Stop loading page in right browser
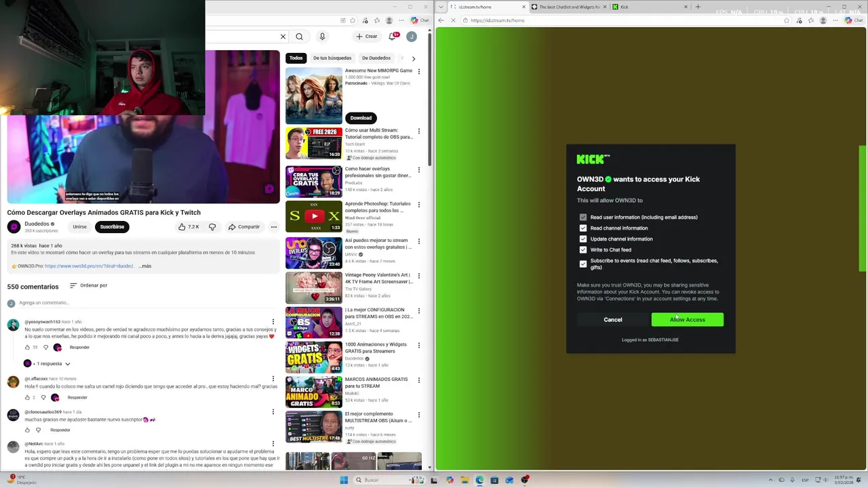The height and width of the screenshot is (488, 868). click(453, 20)
